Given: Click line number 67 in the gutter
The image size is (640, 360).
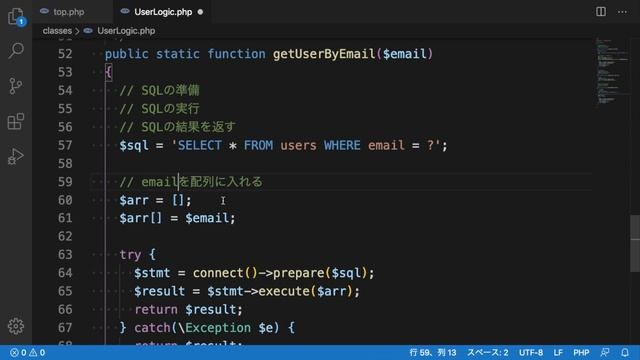Looking at the screenshot, I should pos(65,328).
